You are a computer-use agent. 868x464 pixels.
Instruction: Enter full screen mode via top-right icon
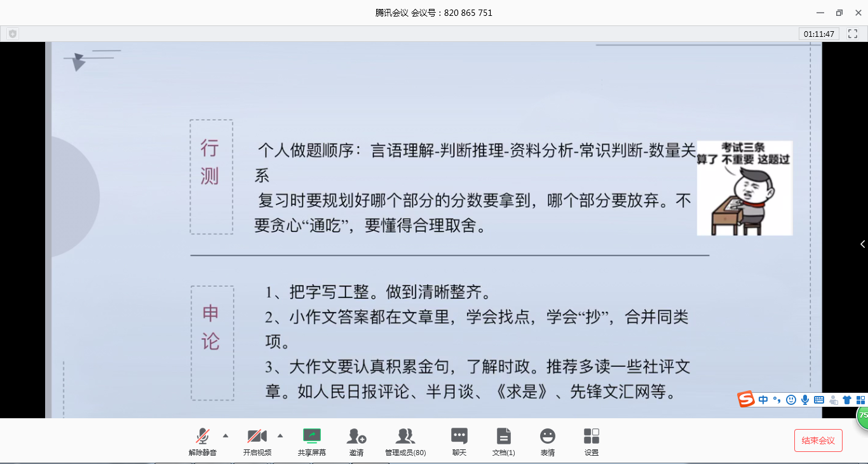853,34
